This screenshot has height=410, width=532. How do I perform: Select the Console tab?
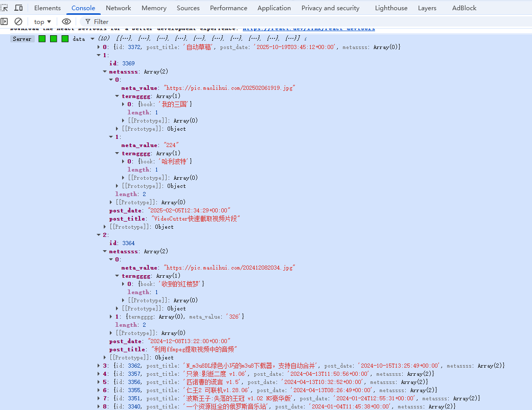(x=83, y=8)
